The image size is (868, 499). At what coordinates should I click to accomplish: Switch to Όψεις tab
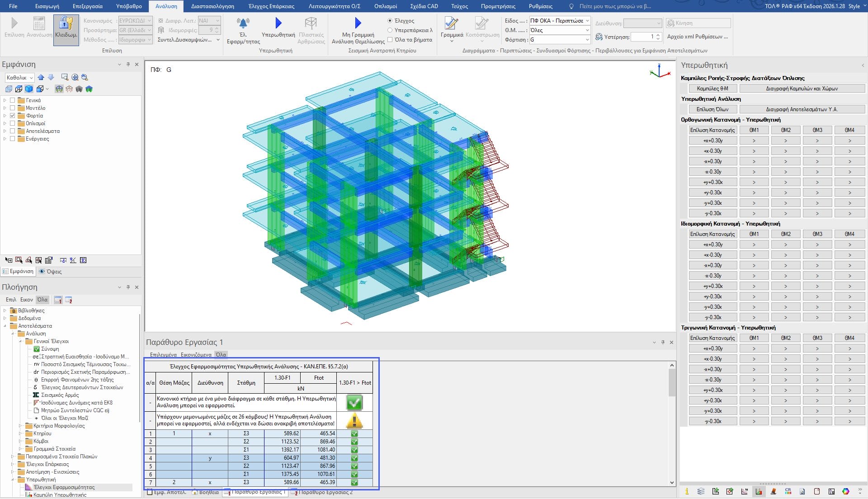50,272
